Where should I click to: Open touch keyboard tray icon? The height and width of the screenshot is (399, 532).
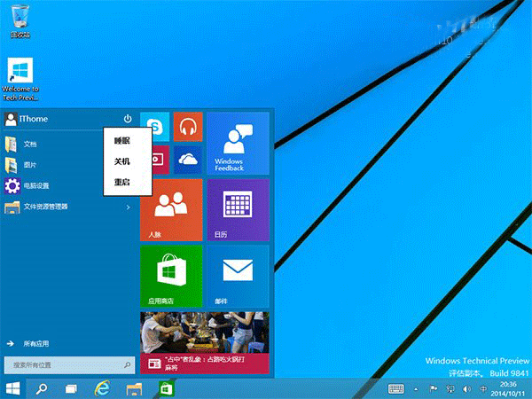[396, 389]
